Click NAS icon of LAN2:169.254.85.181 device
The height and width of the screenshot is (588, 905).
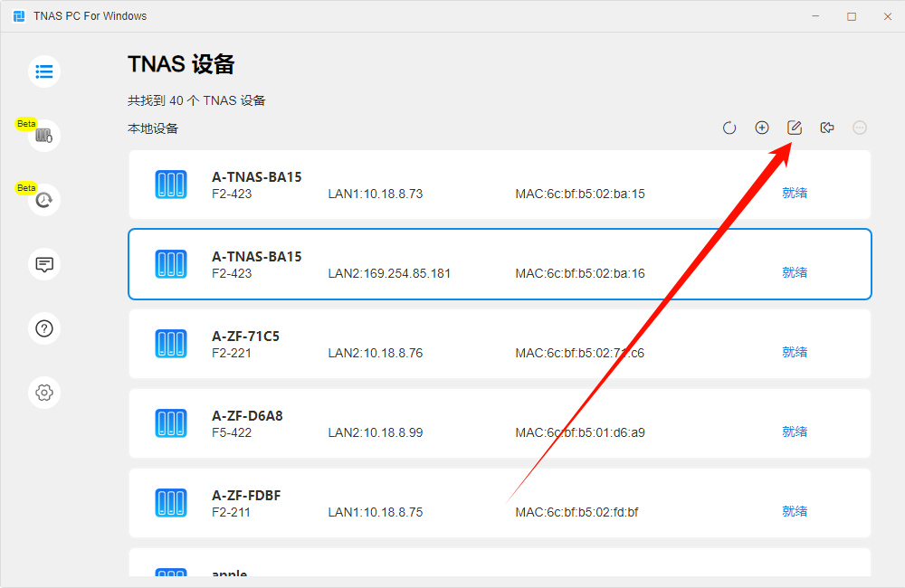point(171,264)
